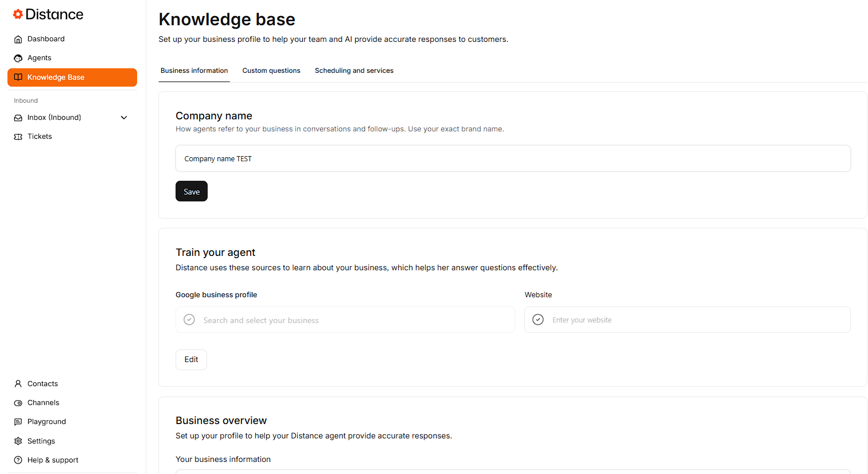Focus the Company name text field
868x474 pixels.
click(513, 159)
